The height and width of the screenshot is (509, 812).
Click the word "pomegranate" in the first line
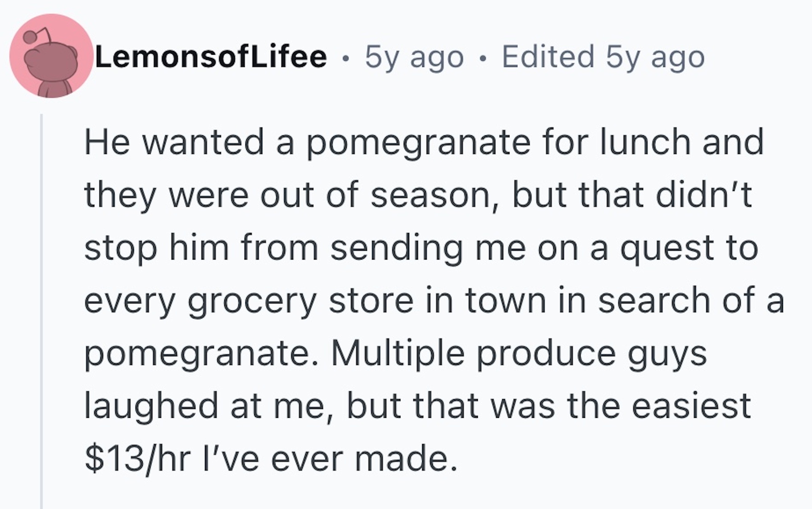click(418, 142)
